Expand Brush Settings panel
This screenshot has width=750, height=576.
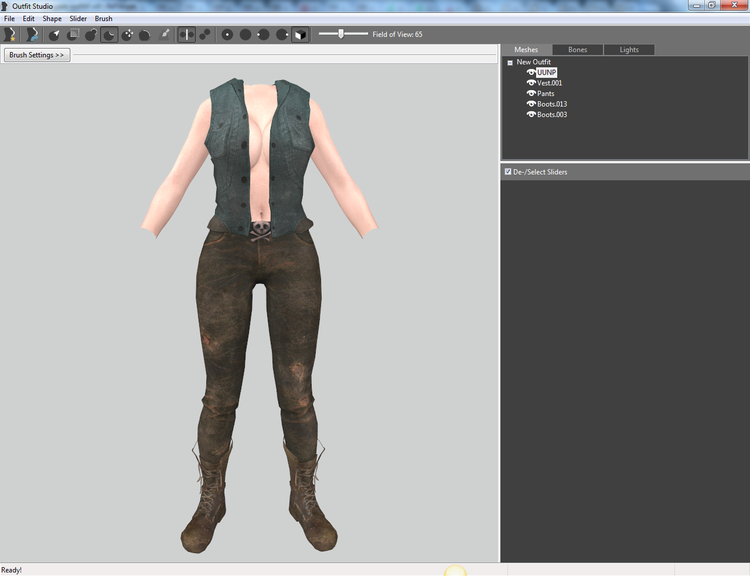pos(37,55)
